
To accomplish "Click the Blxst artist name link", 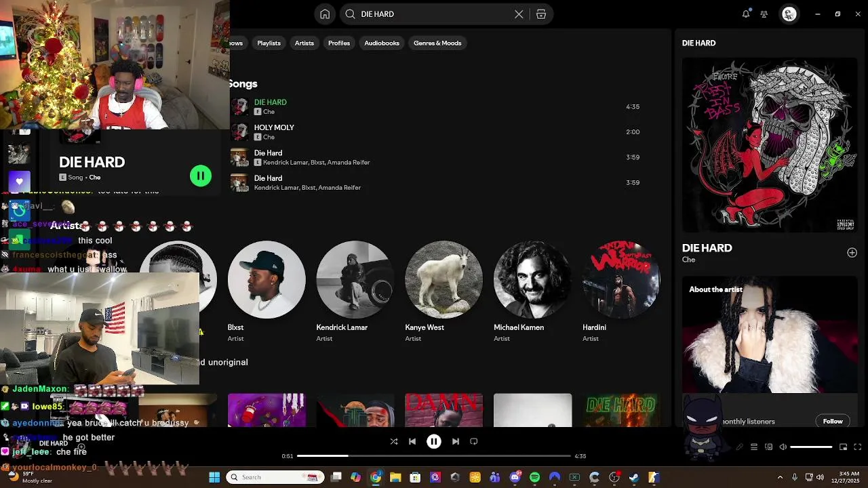I will click(235, 327).
